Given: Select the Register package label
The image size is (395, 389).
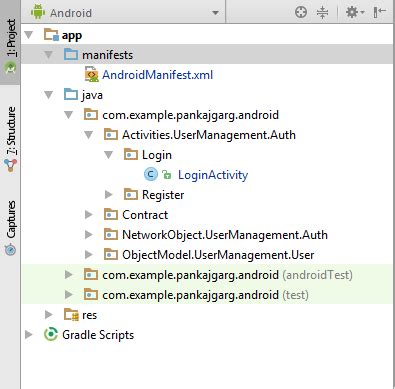Looking at the screenshot, I should coord(163,195).
